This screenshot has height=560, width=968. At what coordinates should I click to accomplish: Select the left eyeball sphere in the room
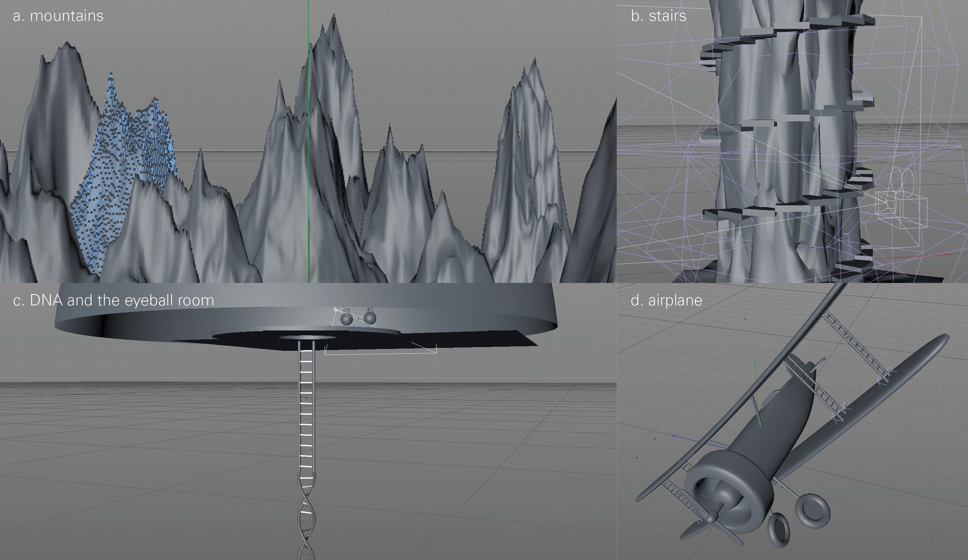click(346, 319)
